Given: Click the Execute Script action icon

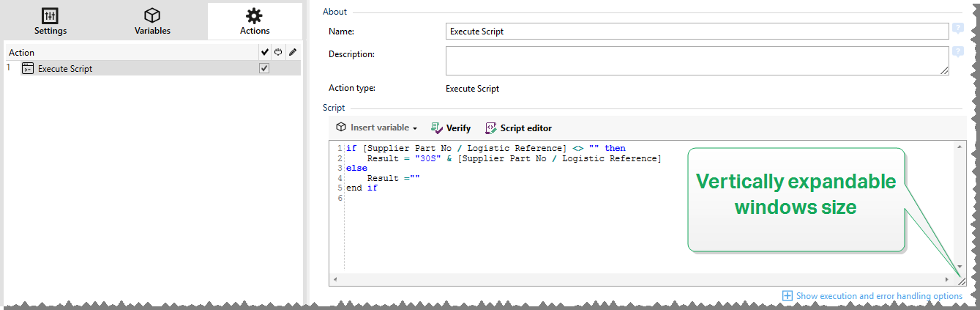Looking at the screenshot, I should point(28,68).
